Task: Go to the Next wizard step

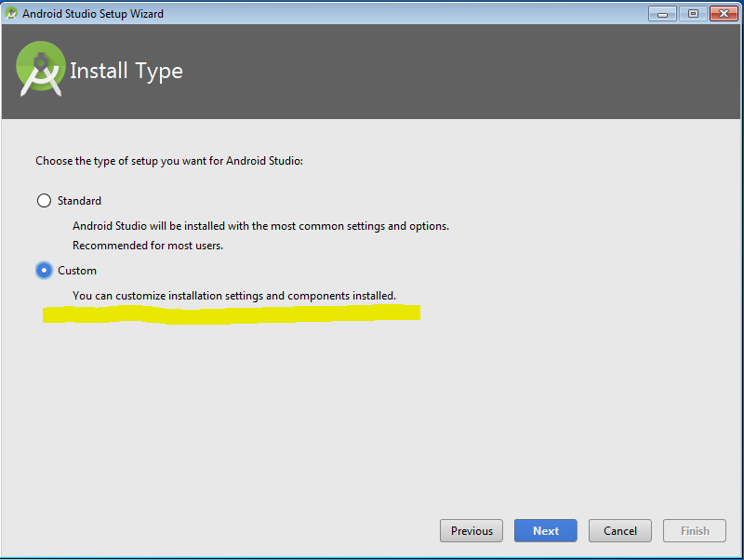Action: point(546,530)
